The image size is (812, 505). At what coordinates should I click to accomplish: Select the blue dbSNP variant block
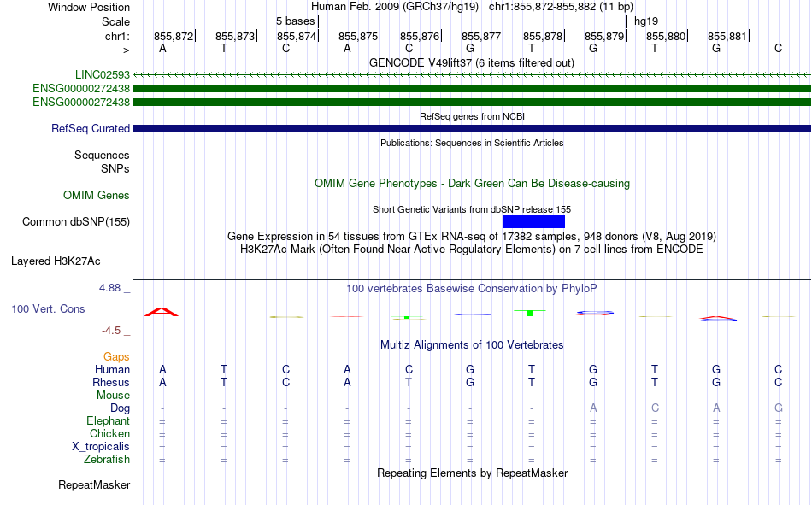pos(534,221)
